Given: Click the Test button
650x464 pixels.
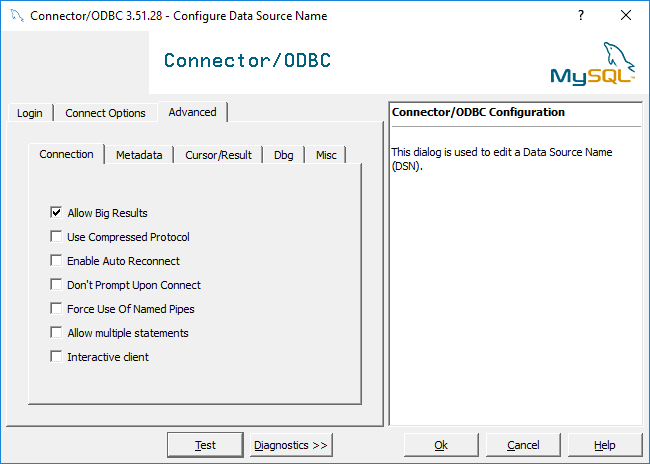Looking at the screenshot, I should point(205,445).
